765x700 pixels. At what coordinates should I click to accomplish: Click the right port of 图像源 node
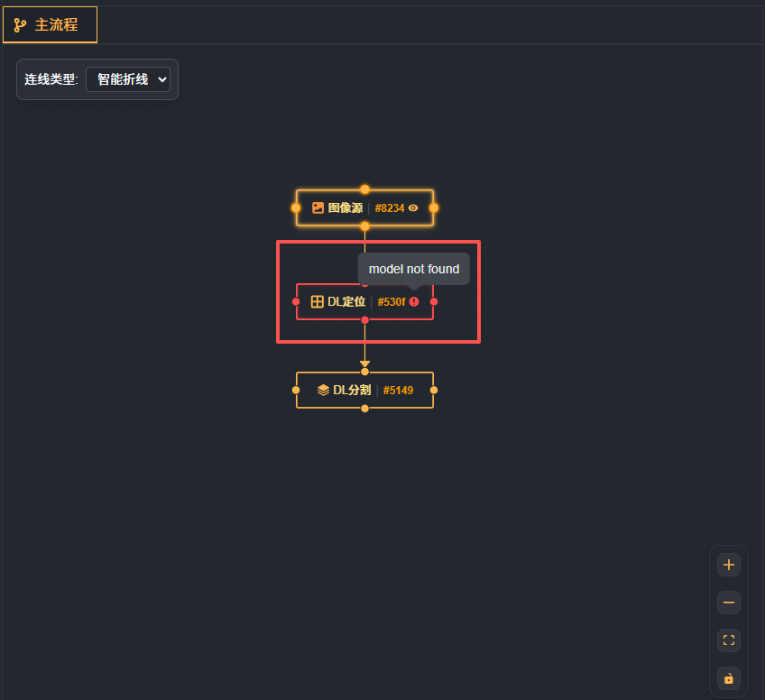434,207
